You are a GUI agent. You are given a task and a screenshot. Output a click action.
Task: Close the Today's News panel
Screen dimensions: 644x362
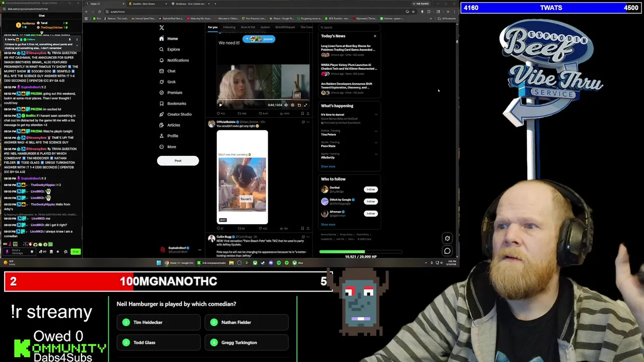click(375, 36)
